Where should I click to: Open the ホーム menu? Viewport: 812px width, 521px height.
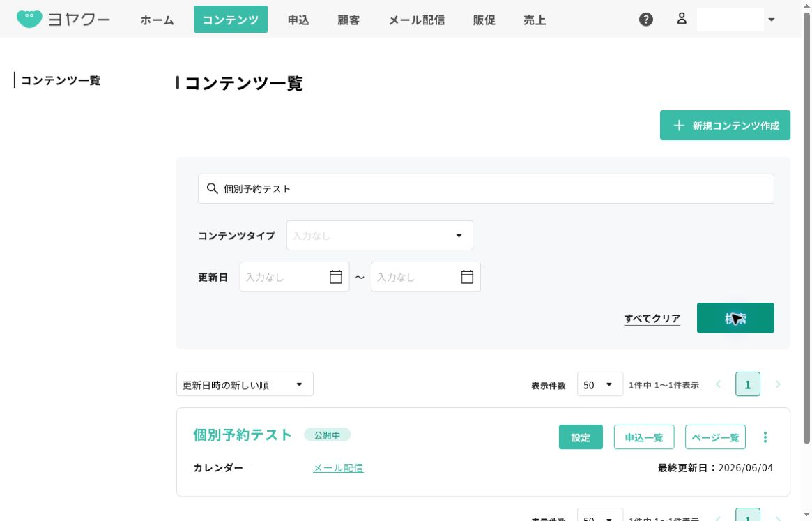pyautogui.click(x=157, y=20)
